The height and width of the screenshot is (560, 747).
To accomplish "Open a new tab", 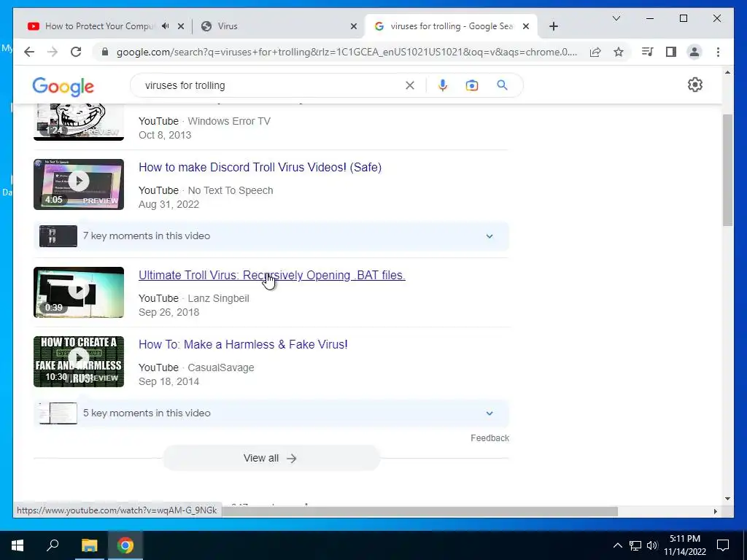I will pos(553,26).
